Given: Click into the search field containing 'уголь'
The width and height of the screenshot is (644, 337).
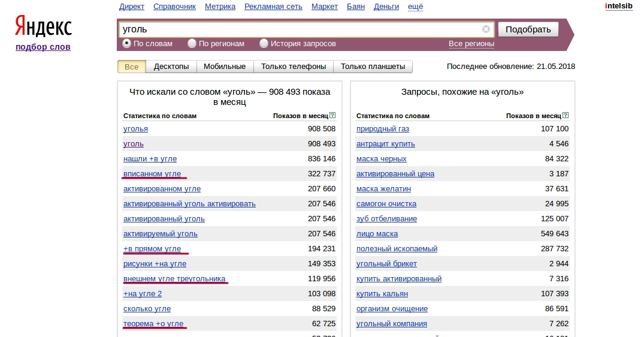Looking at the screenshot, I should click(300, 29).
